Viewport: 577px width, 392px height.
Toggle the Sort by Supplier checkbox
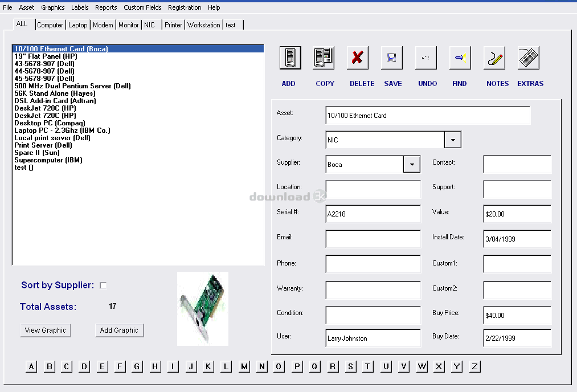click(x=103, y=285)
